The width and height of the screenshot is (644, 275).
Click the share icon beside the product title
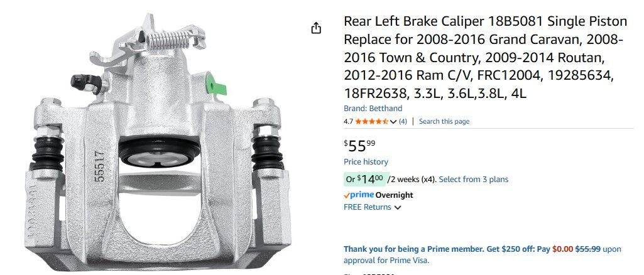tap(316, 28)
